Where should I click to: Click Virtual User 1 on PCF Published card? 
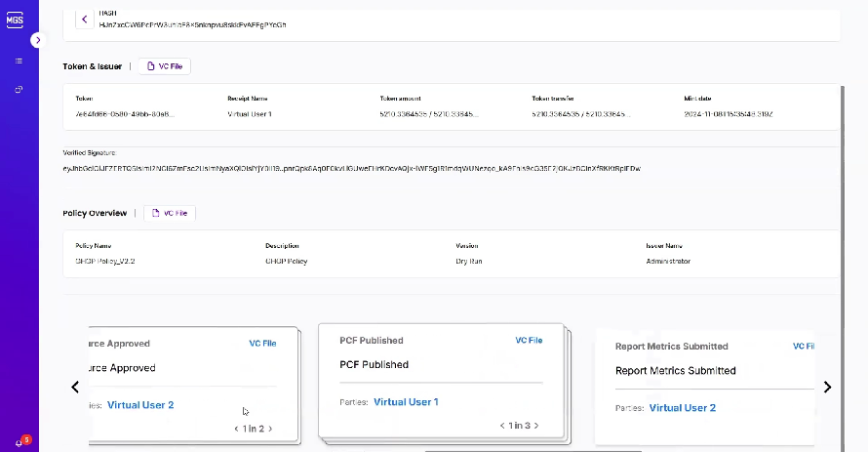click(x=406, y=402)
